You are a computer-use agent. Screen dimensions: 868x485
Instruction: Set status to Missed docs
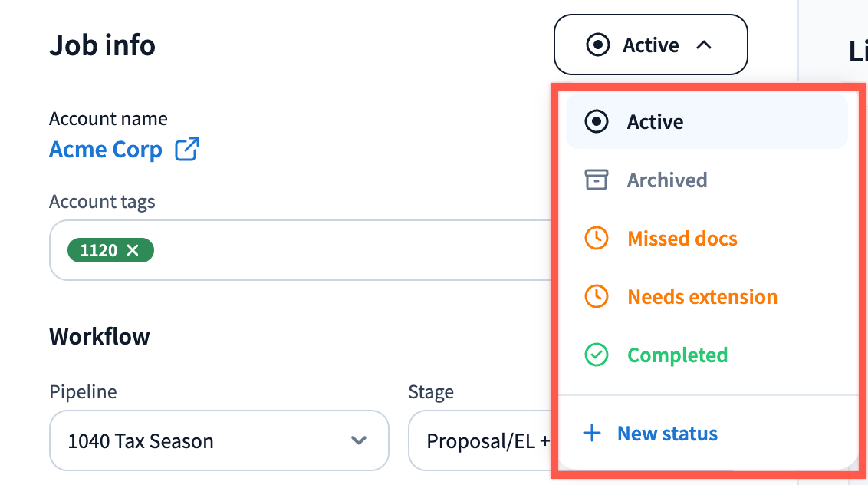[682, 239]
